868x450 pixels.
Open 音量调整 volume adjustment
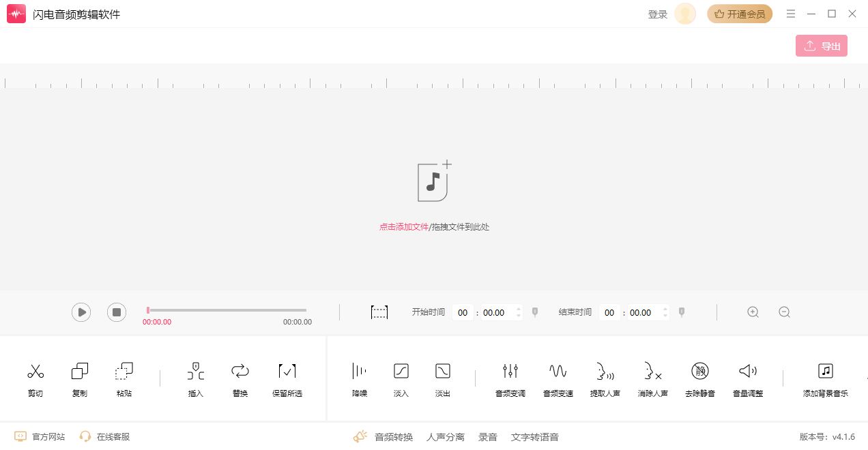coord(747,378)
